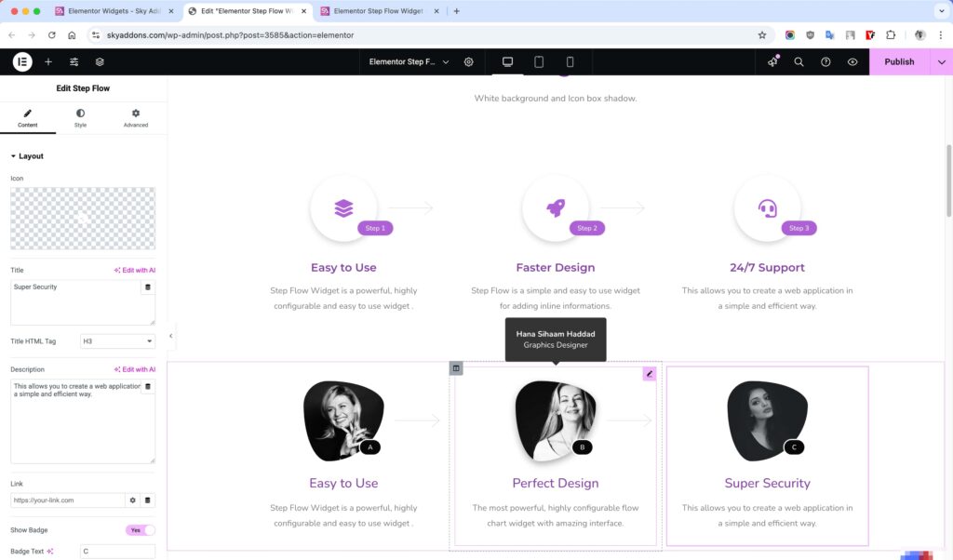Click into the Title text field

(x=75, y=302)
